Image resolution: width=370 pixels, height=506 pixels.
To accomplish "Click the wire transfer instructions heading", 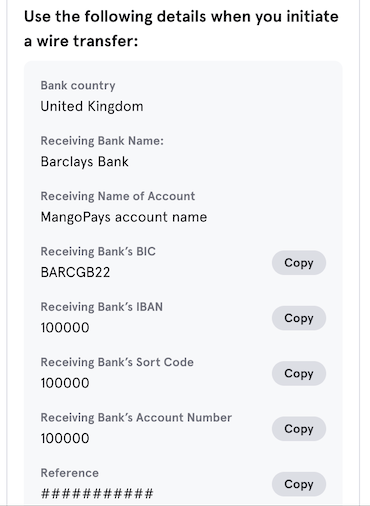I will pyautogui.click(x=181, y=29).
